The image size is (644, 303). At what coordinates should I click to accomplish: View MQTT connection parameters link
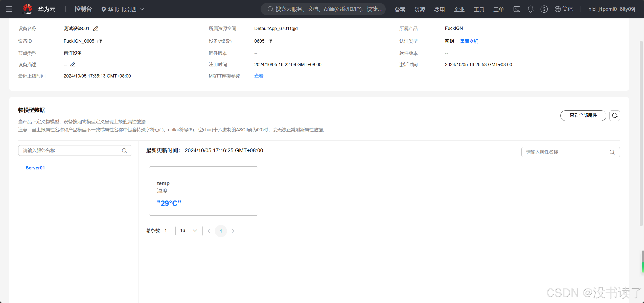tap(259, 76)
